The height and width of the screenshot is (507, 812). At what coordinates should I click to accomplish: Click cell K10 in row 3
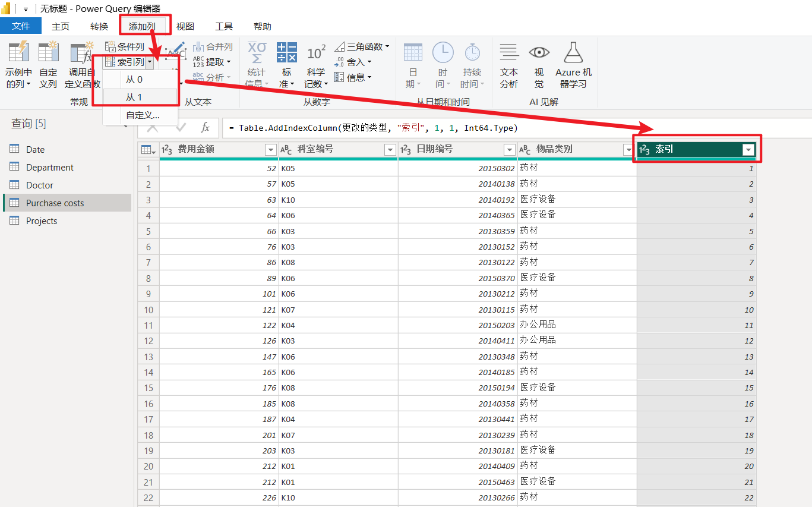[338, 200]
